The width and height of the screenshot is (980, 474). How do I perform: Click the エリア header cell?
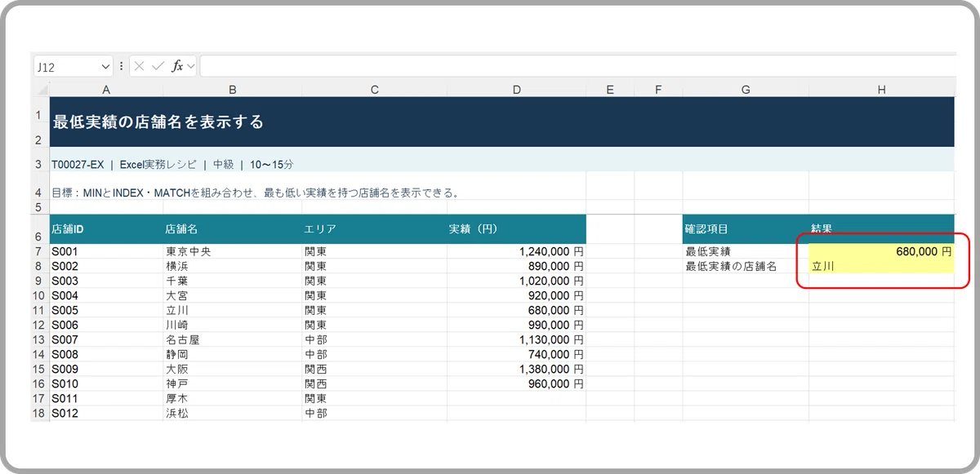[374, 229]
